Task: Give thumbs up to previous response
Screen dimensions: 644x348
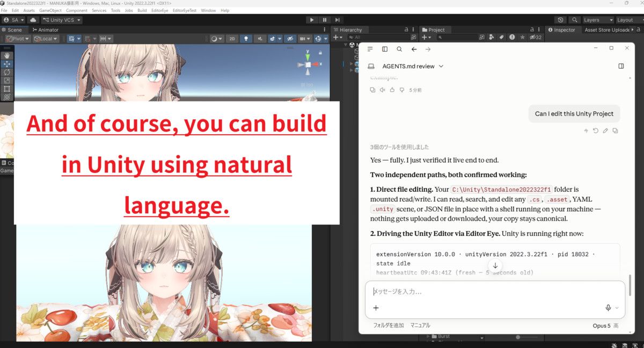Action: click(392, 90)
